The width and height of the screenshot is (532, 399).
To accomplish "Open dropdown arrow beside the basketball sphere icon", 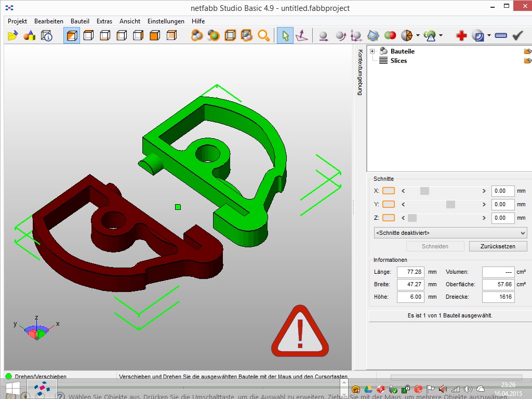I will (417, 36).
